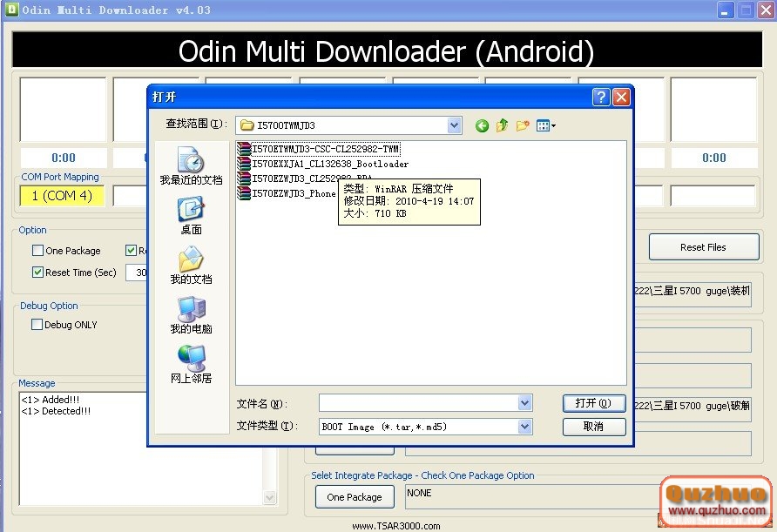Click the Odin title bar app icon
The height and width of the screenshot is (532, 777).
11,10
